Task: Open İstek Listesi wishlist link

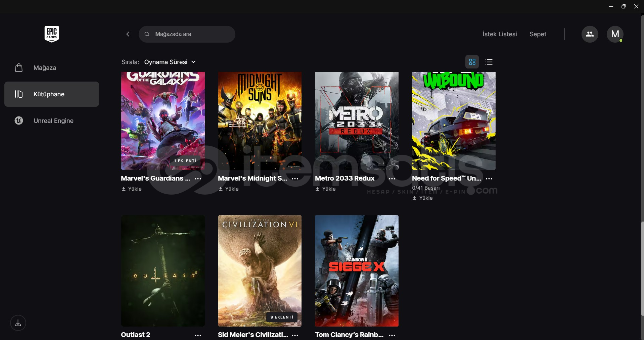Action: 500,34
